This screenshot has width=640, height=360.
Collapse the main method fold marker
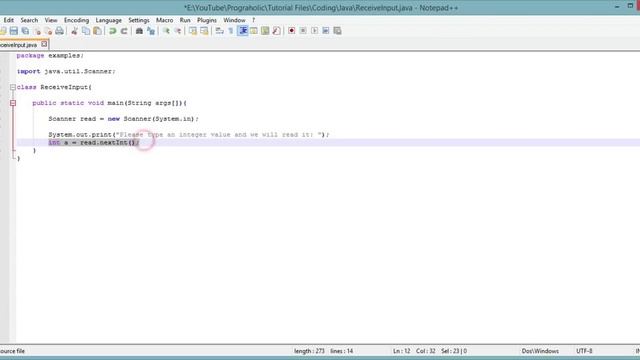click(x=13, y=103)
